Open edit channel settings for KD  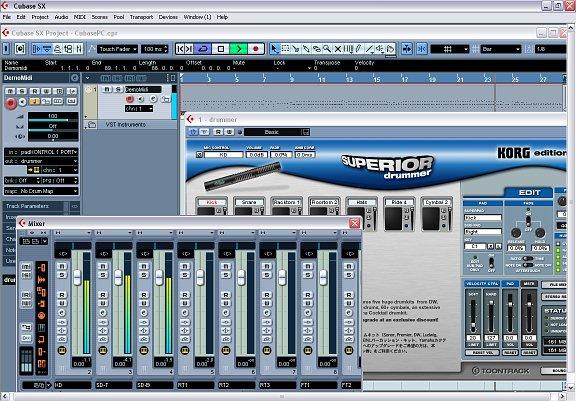coord(62,313)
